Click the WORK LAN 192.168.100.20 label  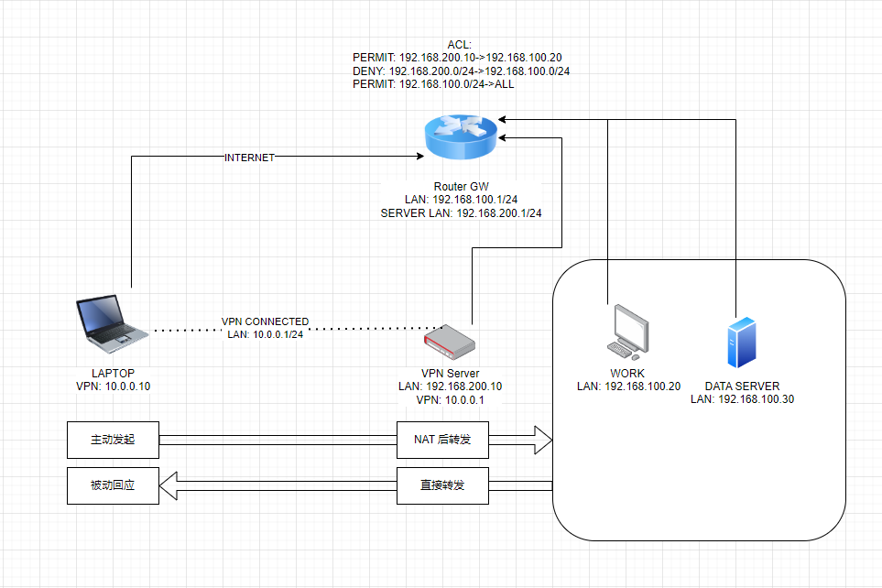pos(628,380)
